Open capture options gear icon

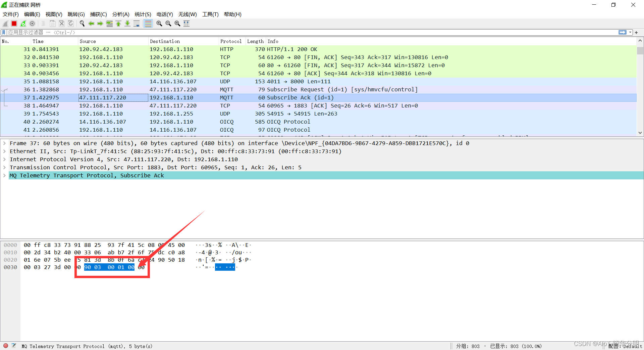32,24
